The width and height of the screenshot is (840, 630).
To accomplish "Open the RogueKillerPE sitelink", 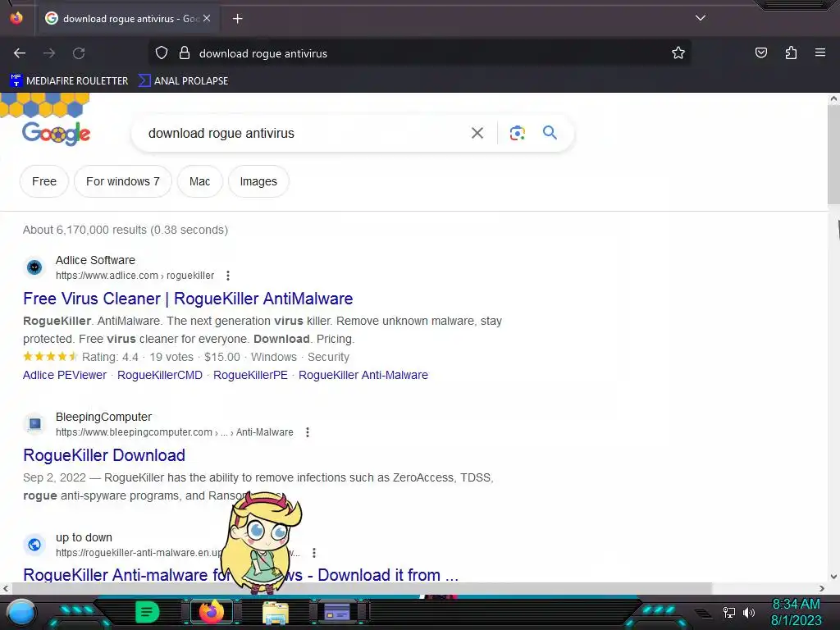I will [x=250, y=375].
